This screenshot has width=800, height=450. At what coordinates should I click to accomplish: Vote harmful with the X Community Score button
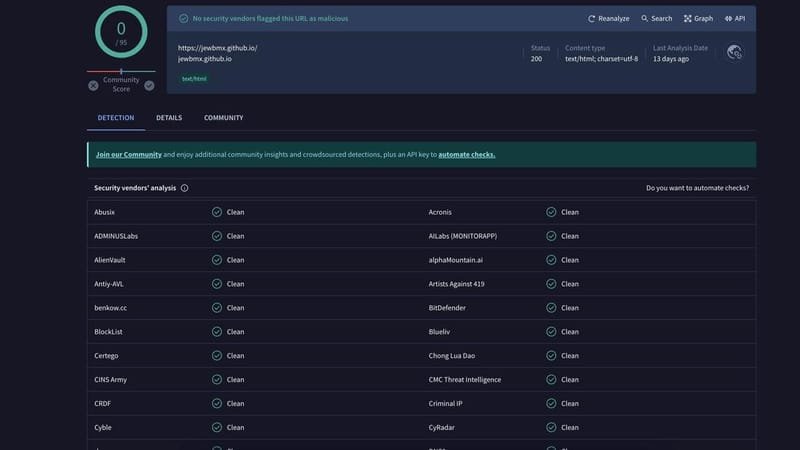[93, 85]
